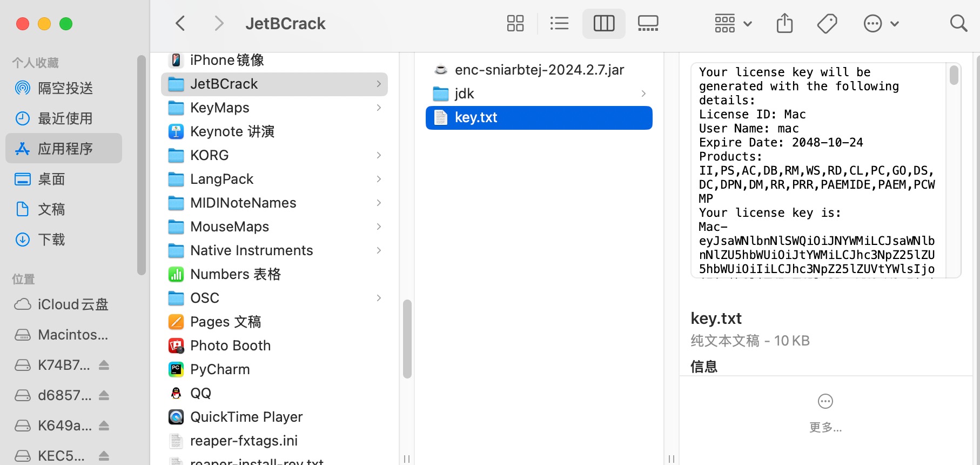Viewport: 980px width, 465px height.
Task: Select iCloud Drive location
Action: [x=72, y=304]
